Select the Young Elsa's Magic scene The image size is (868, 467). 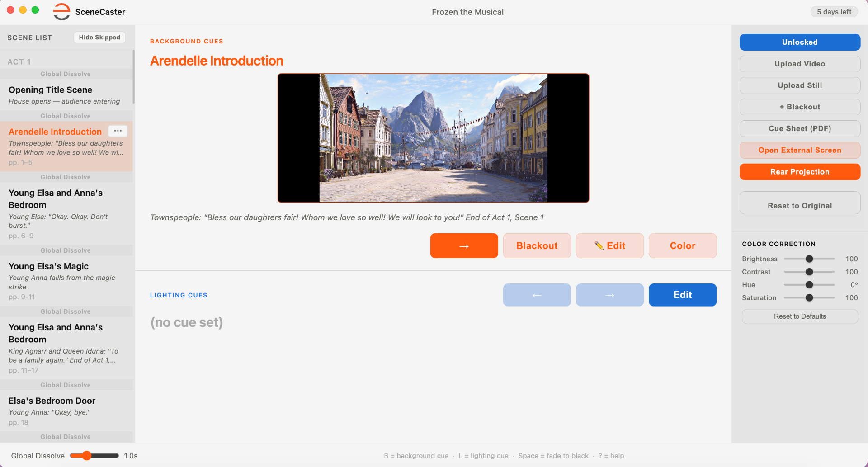click(x=66, y=281)
